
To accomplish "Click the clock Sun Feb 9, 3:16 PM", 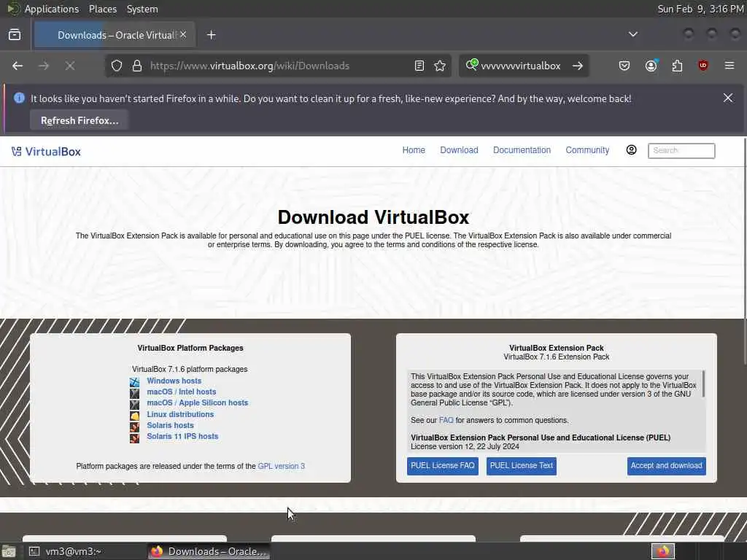I will point(701,9).
